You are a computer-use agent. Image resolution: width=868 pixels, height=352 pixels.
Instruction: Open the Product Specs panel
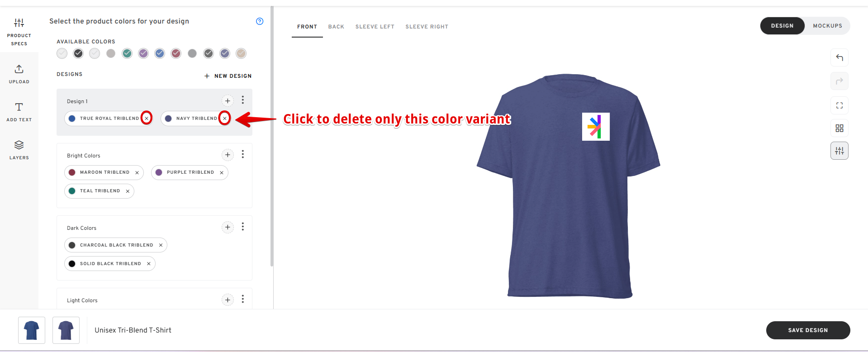click(x=19, y=31)
